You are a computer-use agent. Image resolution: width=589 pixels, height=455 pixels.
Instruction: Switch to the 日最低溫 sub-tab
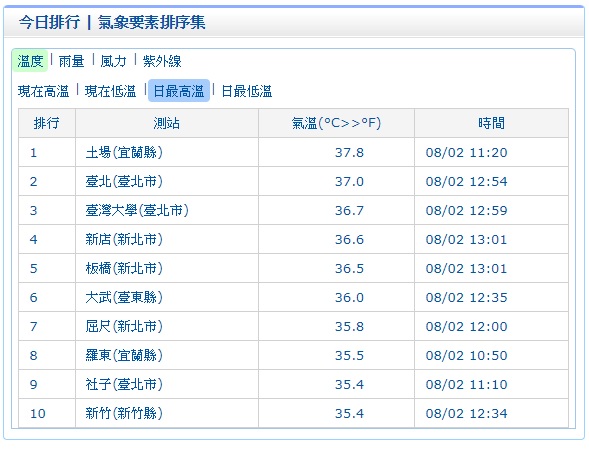[x=246, y=91]
